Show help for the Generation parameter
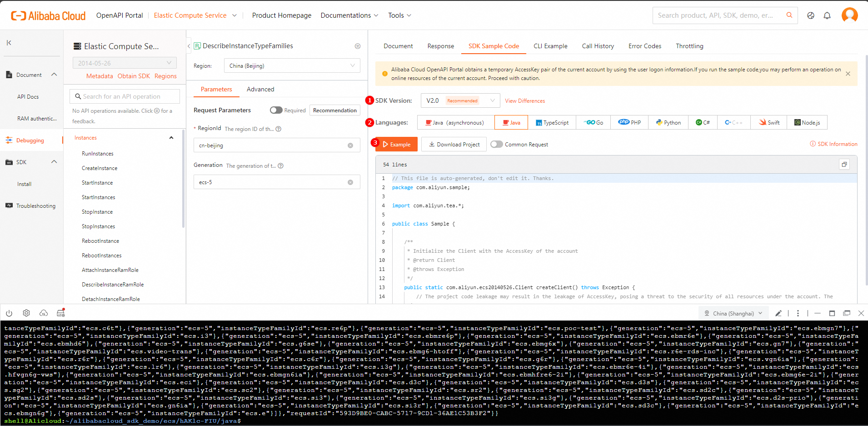Viewport: 868px width, 426px height. tap(281, 165)
